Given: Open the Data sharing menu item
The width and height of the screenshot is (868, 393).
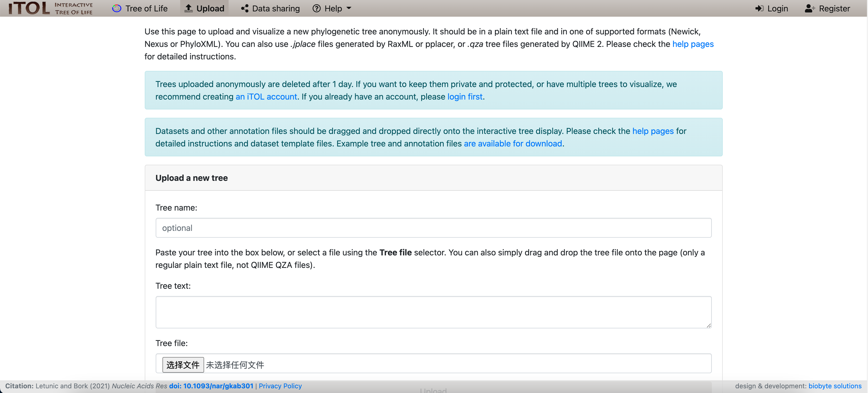Looking at the screenshot, I should [x=276, y=8].
